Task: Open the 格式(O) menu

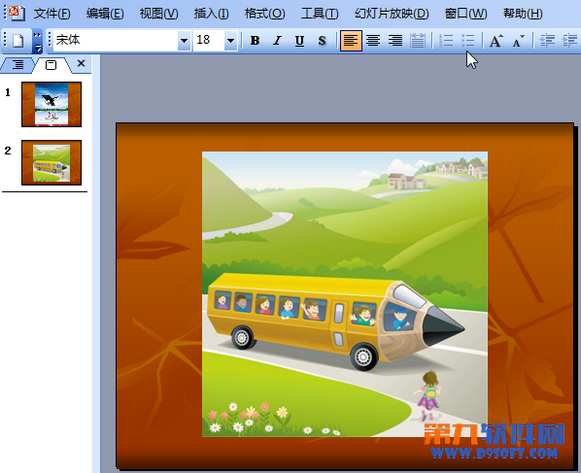Action: (265, 14)
